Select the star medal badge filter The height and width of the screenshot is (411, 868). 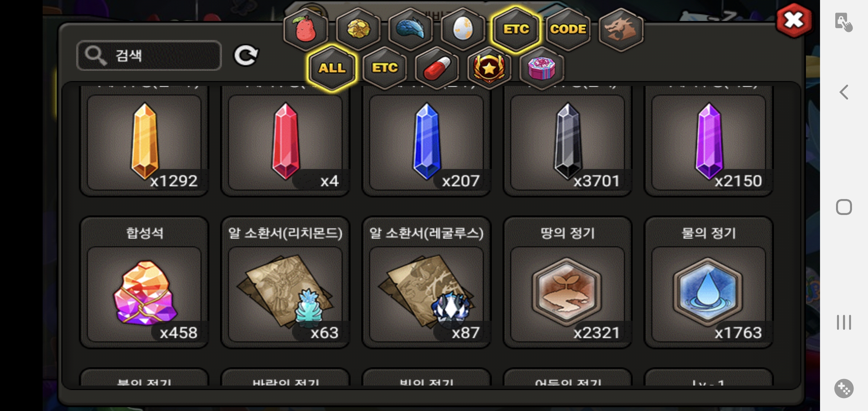(x=489, y=68)
